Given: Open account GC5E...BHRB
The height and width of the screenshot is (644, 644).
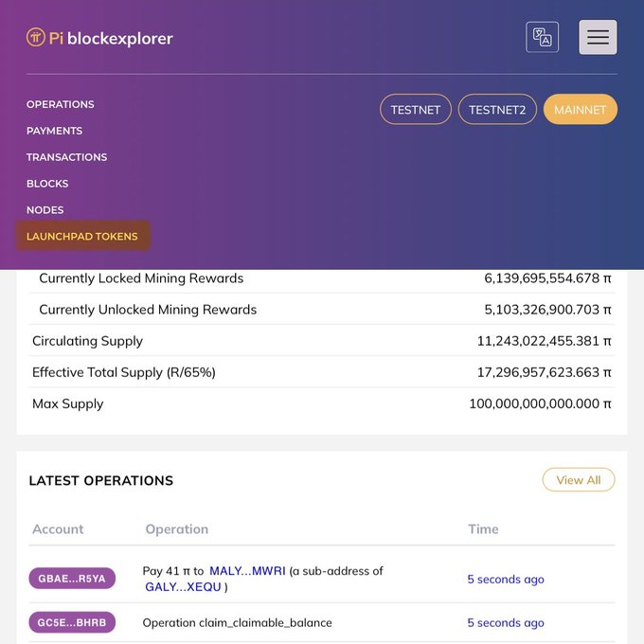Looking at the screenshot, I should (x=72, y=622).
